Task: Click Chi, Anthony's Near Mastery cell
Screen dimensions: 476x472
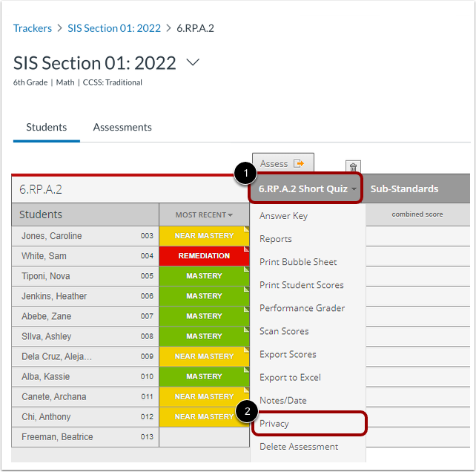Action: click(204, 416)
